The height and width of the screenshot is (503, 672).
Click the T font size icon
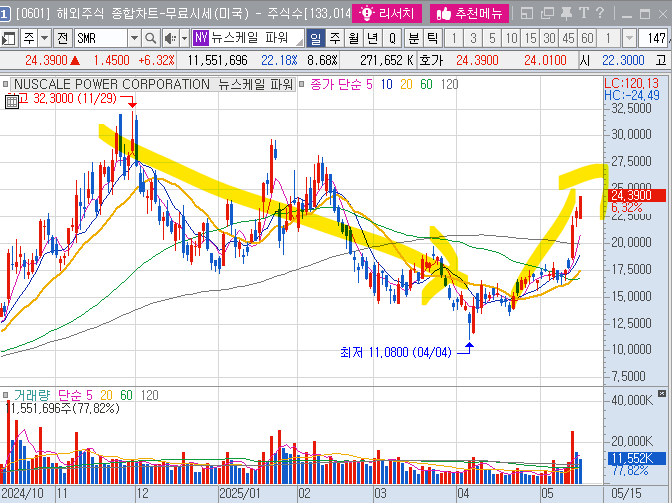pos(583,13)
